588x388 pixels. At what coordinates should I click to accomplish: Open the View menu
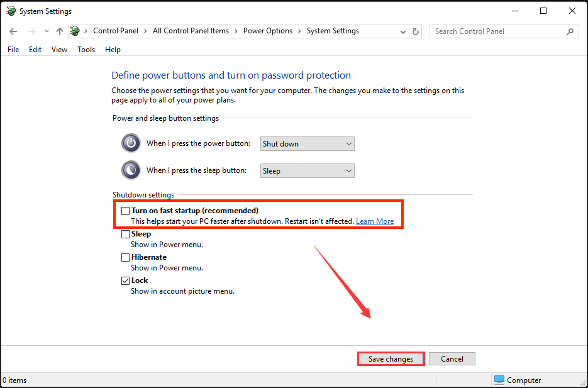pos(59,50)
